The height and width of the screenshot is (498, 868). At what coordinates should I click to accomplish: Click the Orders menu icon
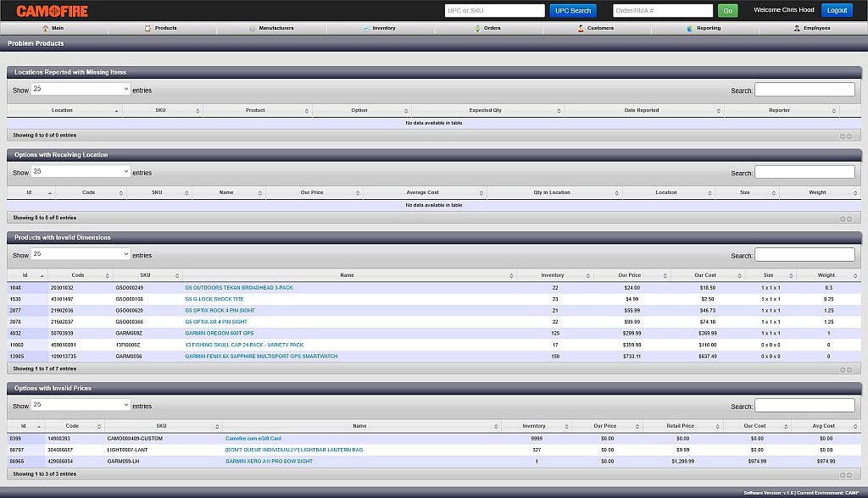coord(477,28)
